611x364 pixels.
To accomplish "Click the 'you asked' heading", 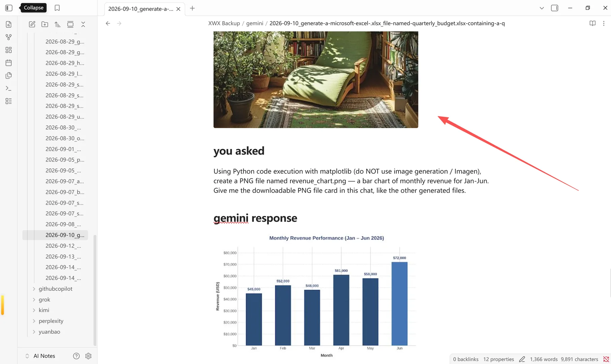I will [x=239, y=151].
